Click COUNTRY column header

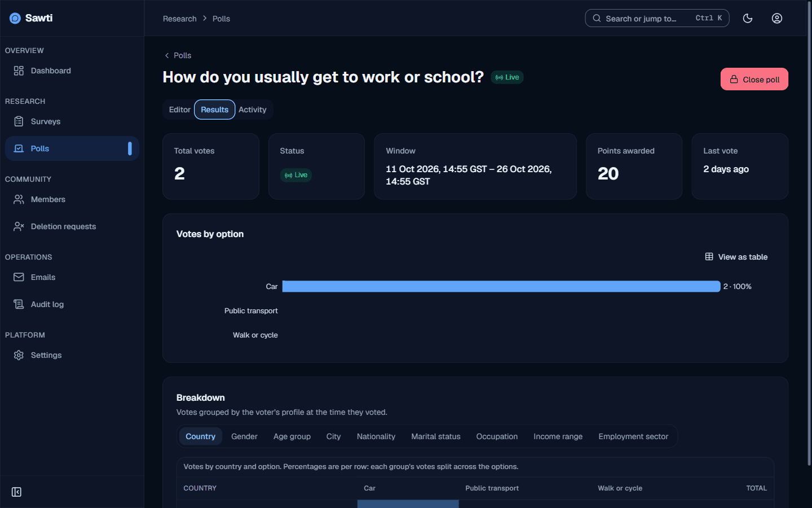click(x=200, y=488)
